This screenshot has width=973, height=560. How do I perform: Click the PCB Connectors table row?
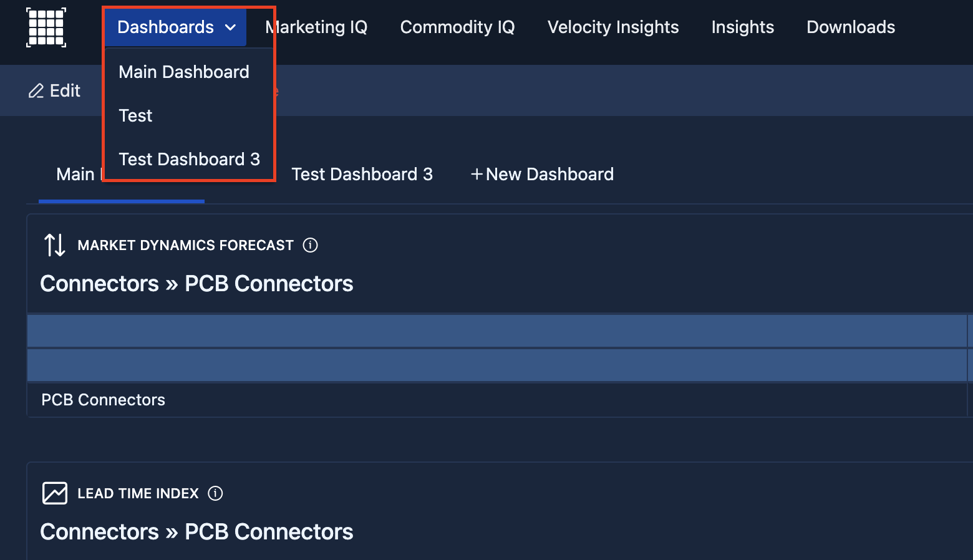click(x=496, y=400)
